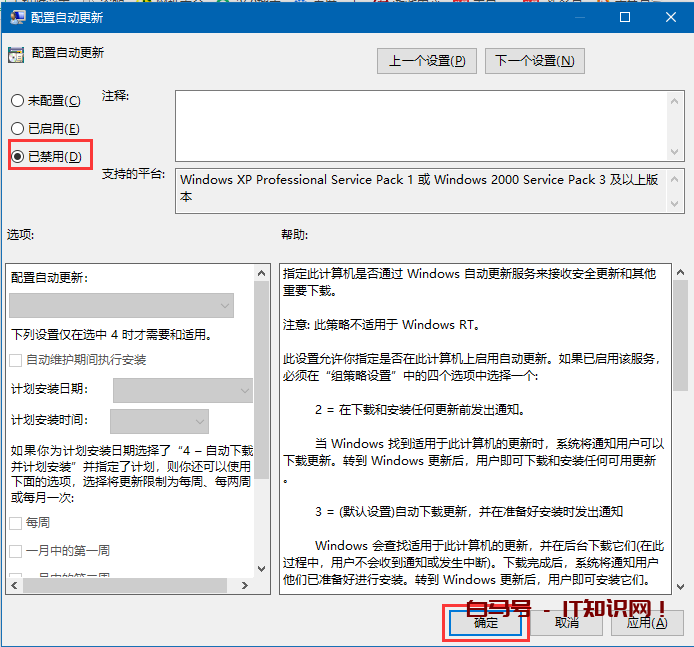694x647 pixels.
Task: Click the help panel scroll-up arrow
Action: [x=679, y=271]
